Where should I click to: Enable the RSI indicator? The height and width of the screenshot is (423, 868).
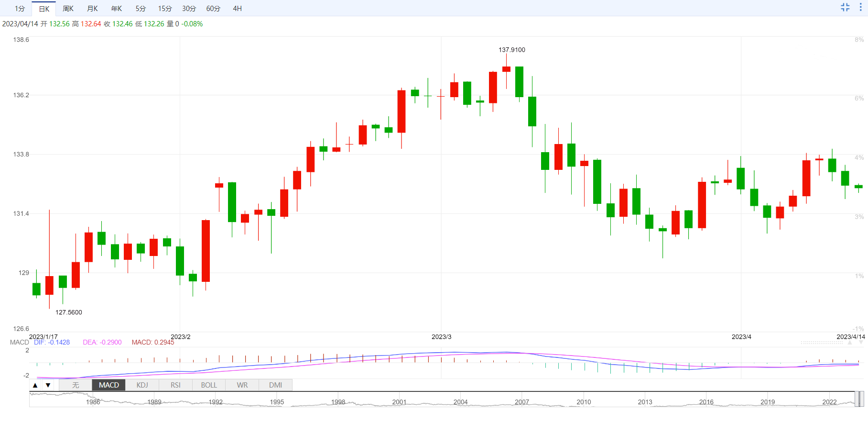175,385
